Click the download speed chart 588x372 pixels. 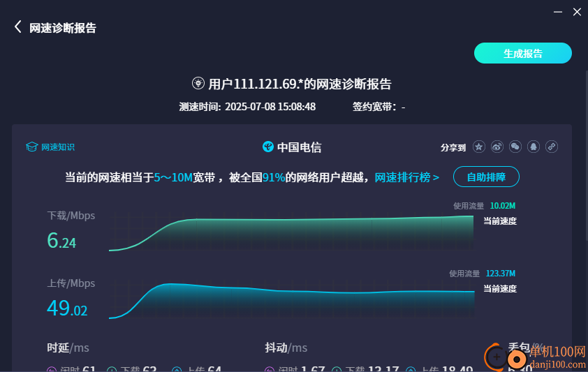[x=291, y=232]
